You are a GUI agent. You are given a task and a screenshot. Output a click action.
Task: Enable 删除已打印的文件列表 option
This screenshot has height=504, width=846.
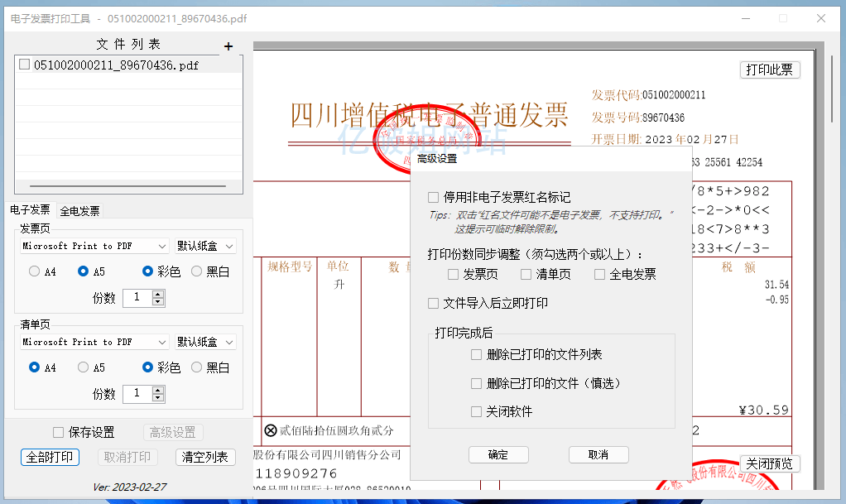click(x=474, y=354)
